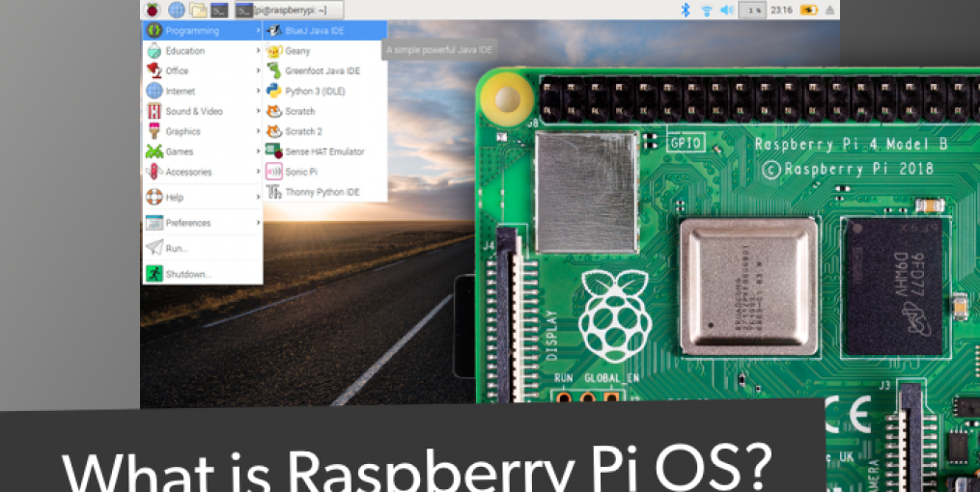The image size is (980, 492).
Task: Switch to the pi@raspberrypi terminal window button
Action: click(x=289, y=10)
